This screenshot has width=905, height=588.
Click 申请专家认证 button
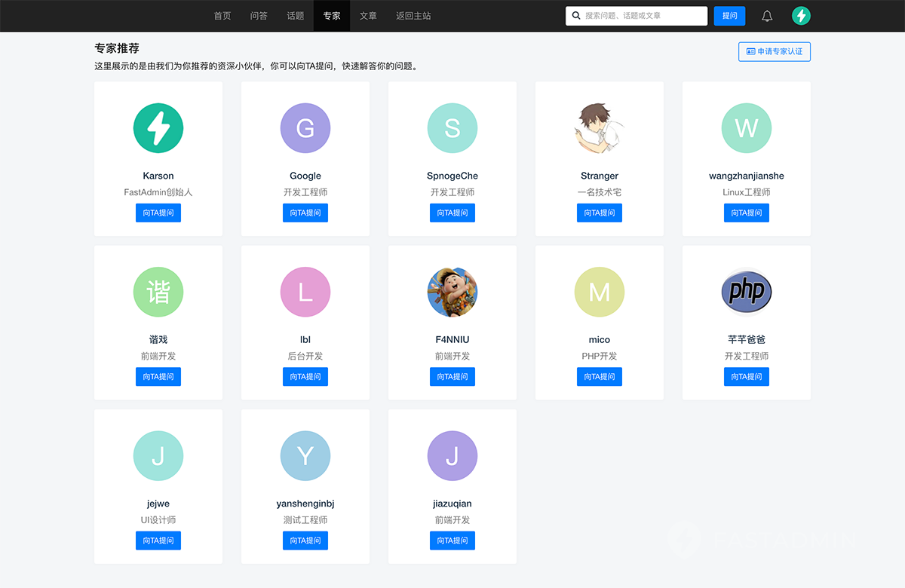click(x=775, y=51)
